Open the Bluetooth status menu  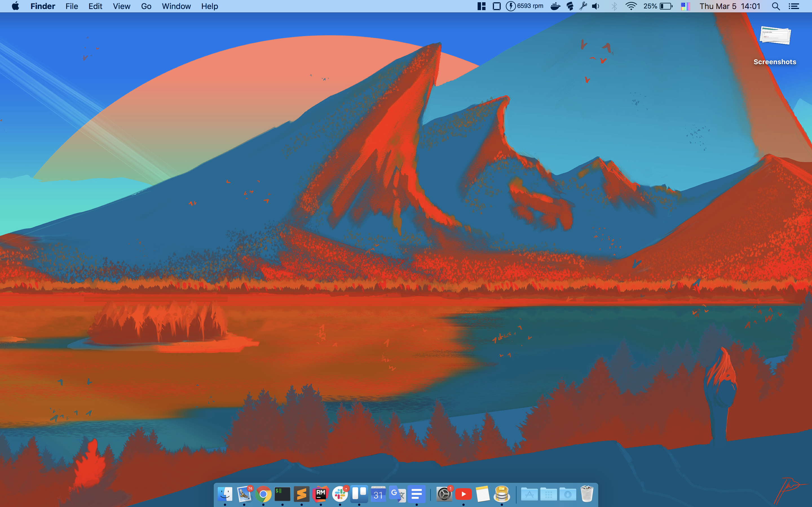pos(614,6)
